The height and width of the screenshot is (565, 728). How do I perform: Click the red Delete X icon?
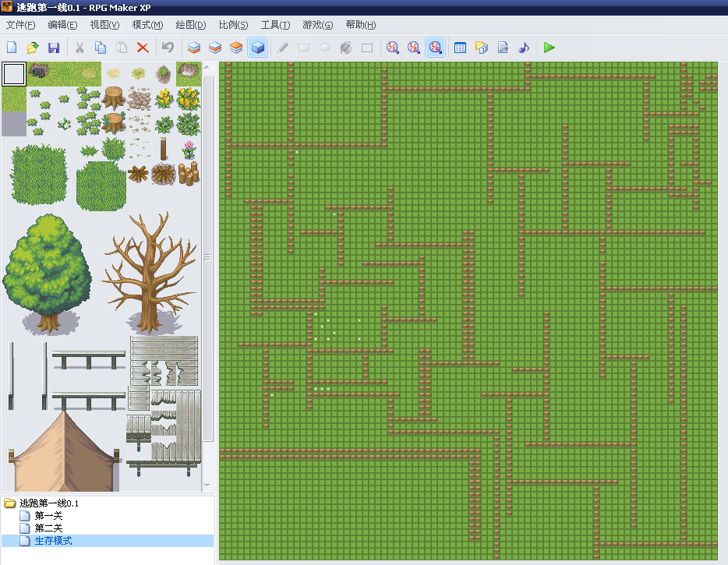[143, 48]
